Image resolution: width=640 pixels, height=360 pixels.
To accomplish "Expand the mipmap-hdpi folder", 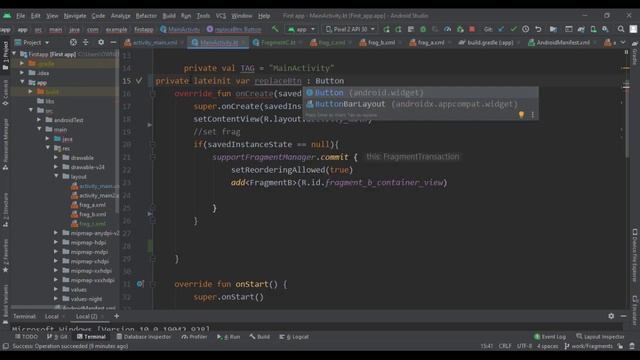I will 56,242.
